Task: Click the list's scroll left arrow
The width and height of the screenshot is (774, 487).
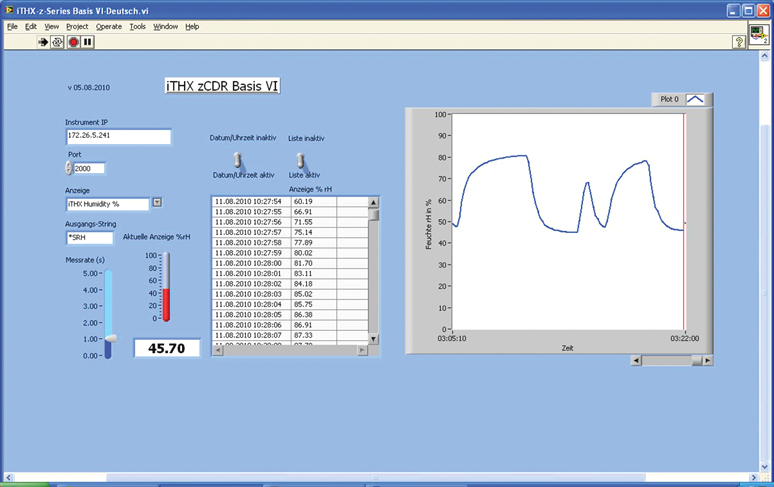Action: [x=218, y=350]
